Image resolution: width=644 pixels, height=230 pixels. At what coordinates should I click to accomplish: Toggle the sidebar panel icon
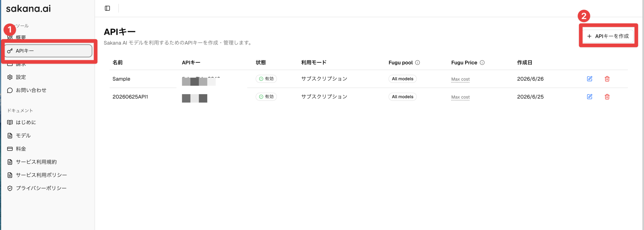click(107, 8)
